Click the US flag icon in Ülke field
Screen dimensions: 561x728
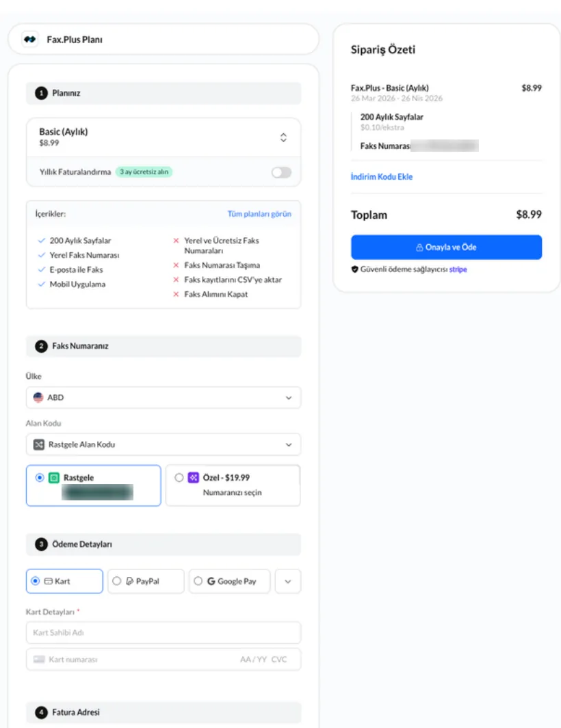(x=38, y=397)
